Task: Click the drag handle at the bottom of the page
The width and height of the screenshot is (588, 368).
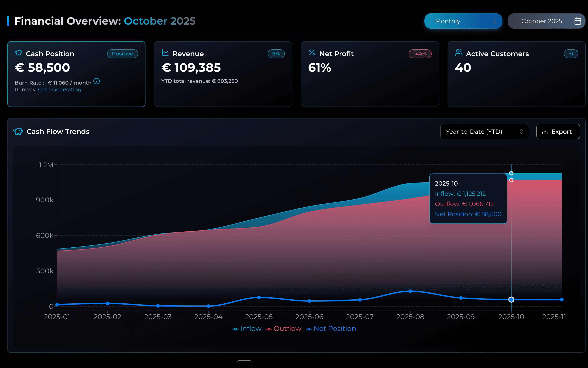Action: (245, 362)
